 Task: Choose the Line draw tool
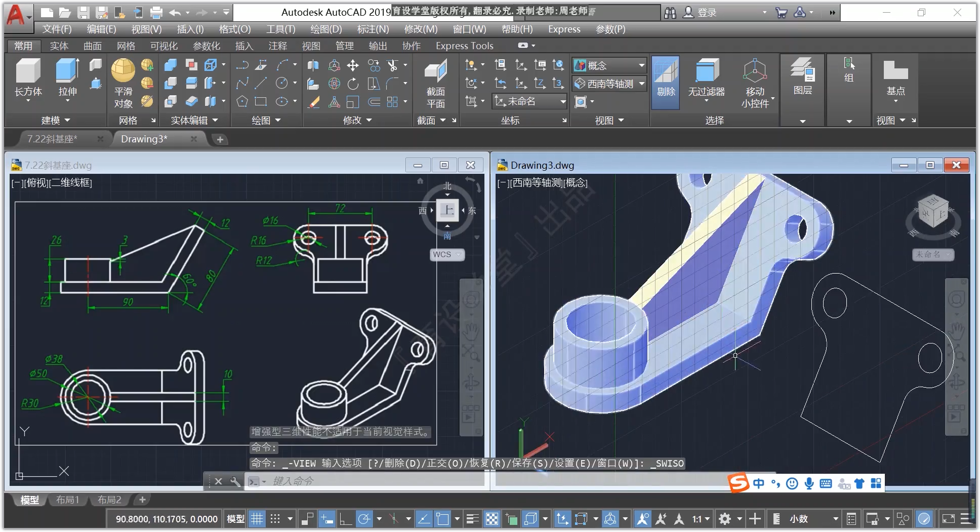point(261,83)
